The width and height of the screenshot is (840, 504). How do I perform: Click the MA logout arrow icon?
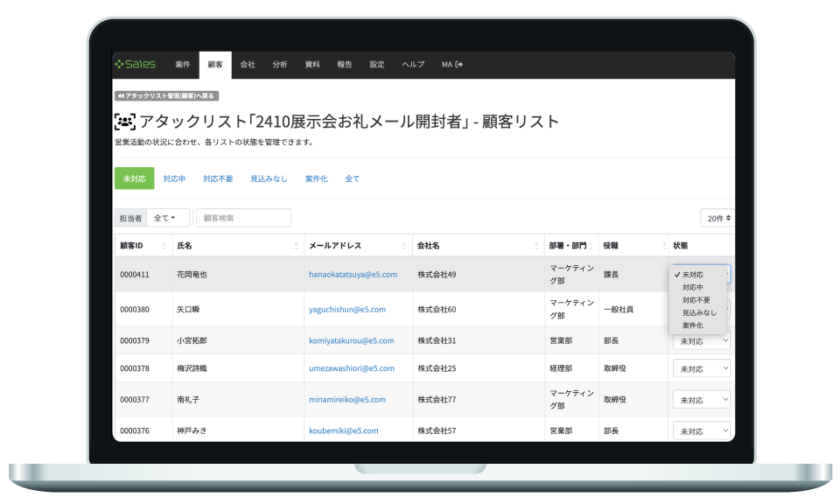click(x=459, y=65)
